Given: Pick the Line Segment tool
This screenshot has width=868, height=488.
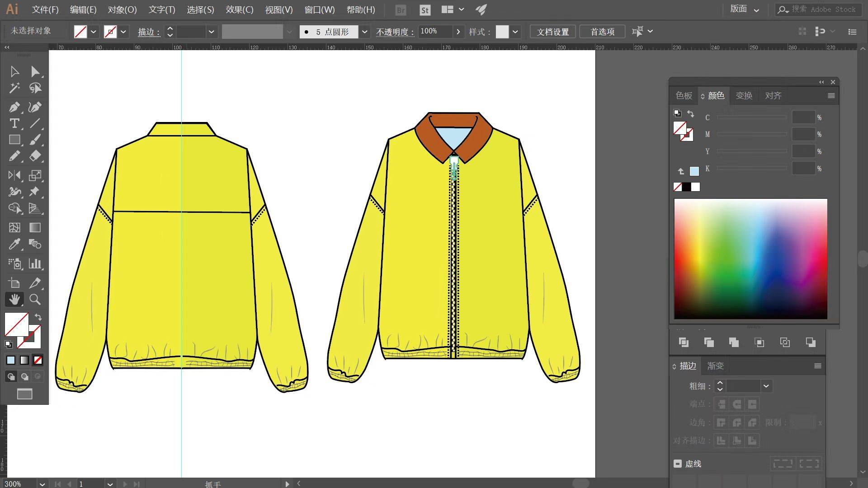Looking at the screenshot, I should 35,123.
